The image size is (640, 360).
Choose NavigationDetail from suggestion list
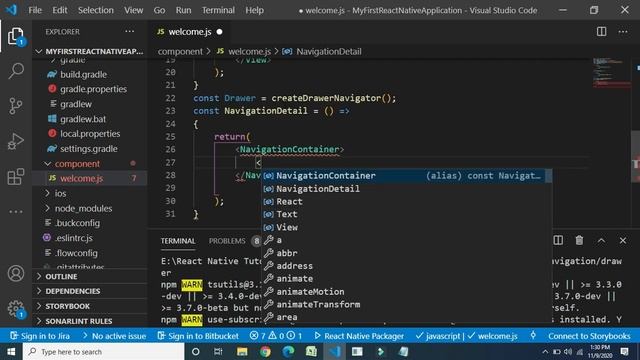point(407,189)
